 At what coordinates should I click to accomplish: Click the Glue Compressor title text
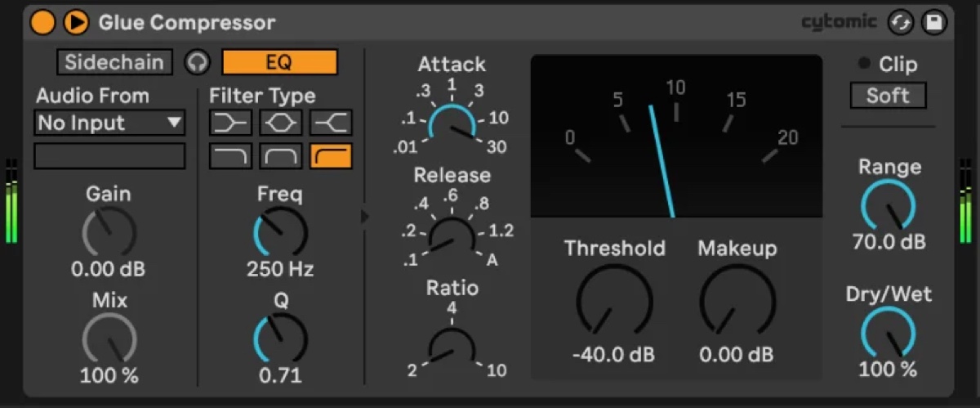click(187, 23)
